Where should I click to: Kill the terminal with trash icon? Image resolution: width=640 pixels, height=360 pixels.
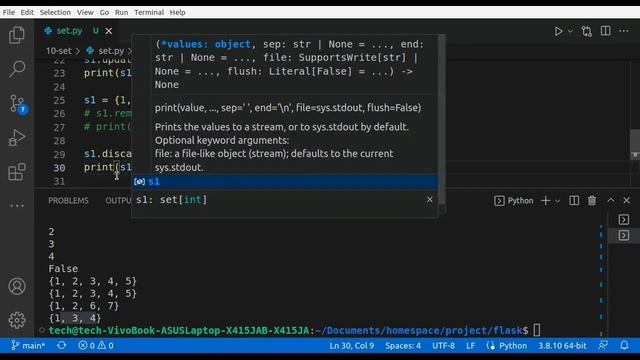(592, 200)
